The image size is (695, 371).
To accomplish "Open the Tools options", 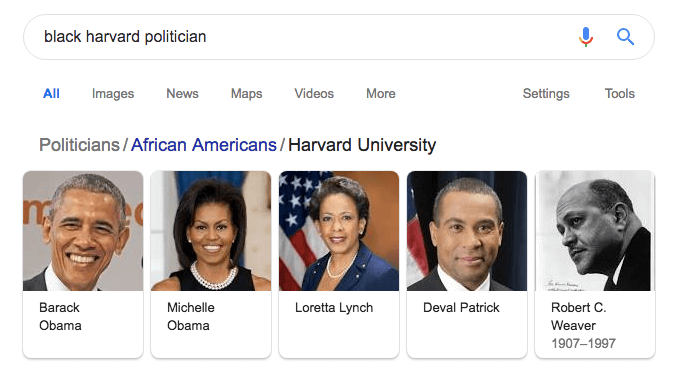I will pos(620,94).
